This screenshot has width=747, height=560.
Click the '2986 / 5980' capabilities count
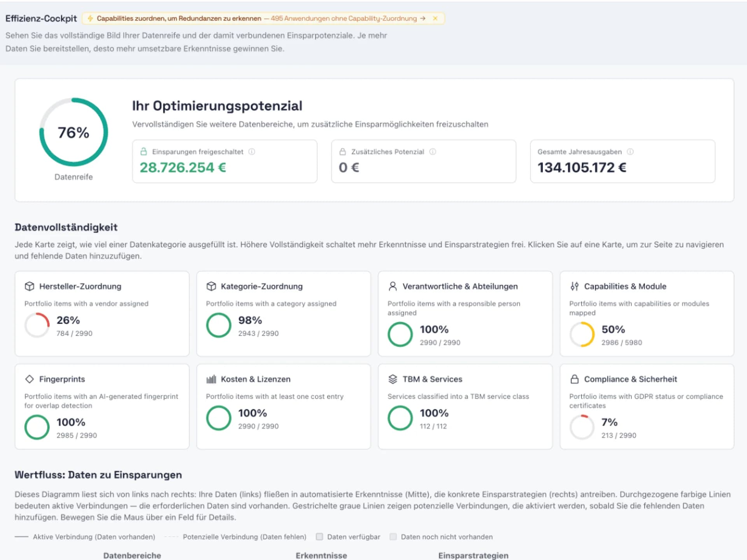[x=622, y=343]
